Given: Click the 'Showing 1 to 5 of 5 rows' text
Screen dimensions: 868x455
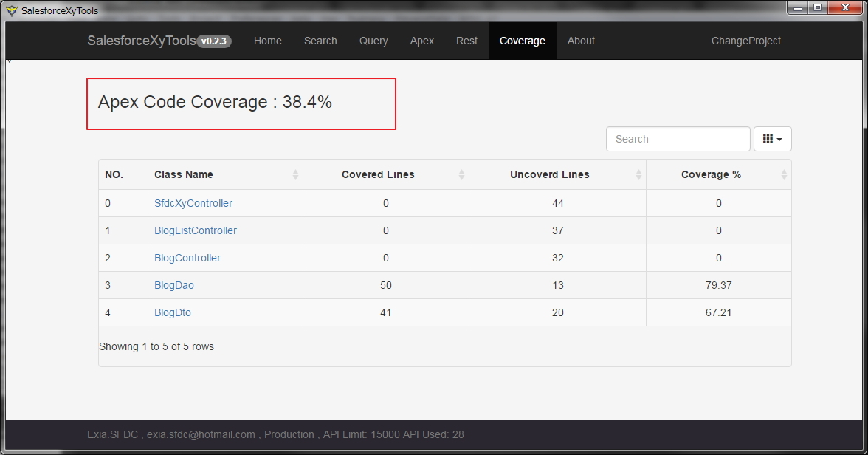Looking at the screenshot, I should pos(156,347).
